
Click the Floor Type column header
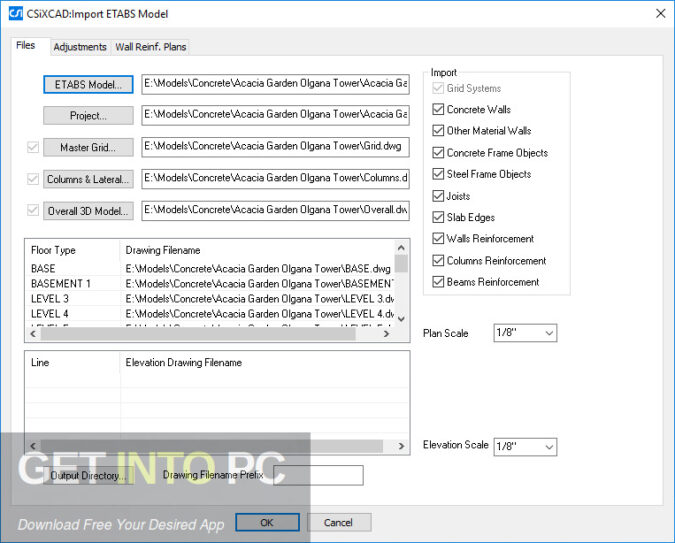click(73, 250)
